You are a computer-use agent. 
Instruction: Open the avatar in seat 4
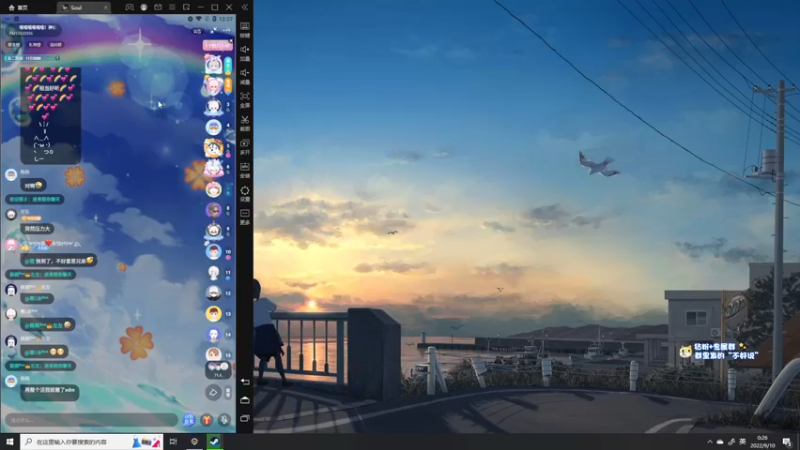(213, 127)
